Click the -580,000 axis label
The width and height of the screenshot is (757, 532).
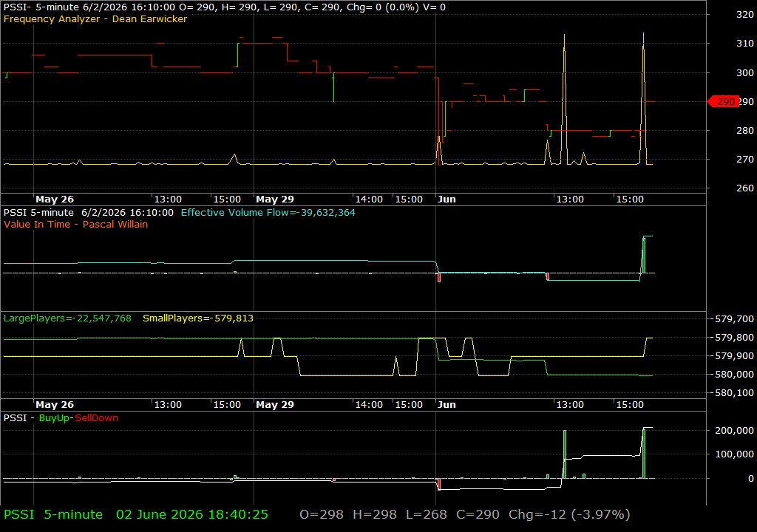(x=733, y=374)
